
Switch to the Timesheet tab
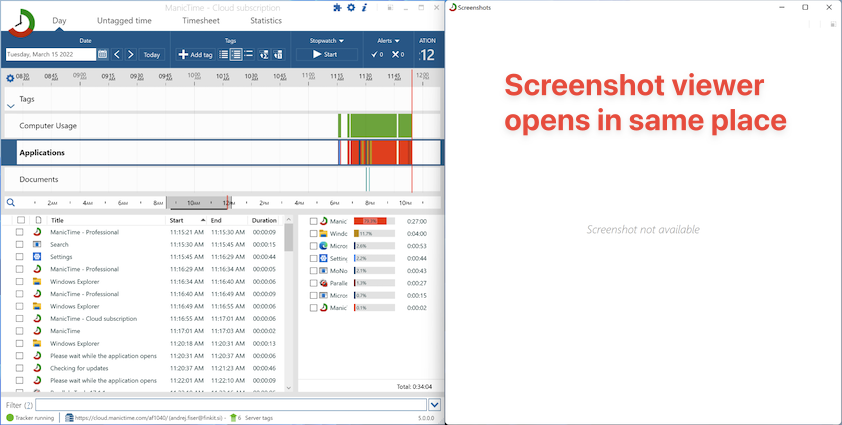[201, 20]
